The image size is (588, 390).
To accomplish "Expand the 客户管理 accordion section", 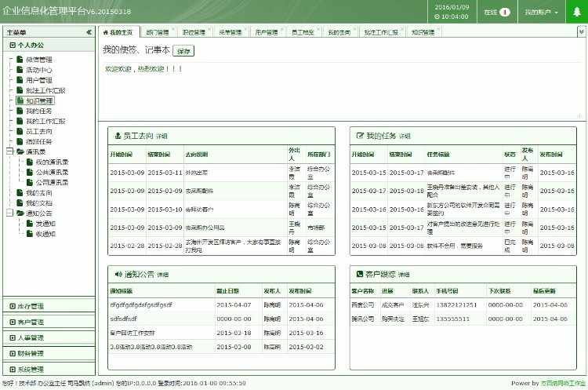I will coord(49,322).
